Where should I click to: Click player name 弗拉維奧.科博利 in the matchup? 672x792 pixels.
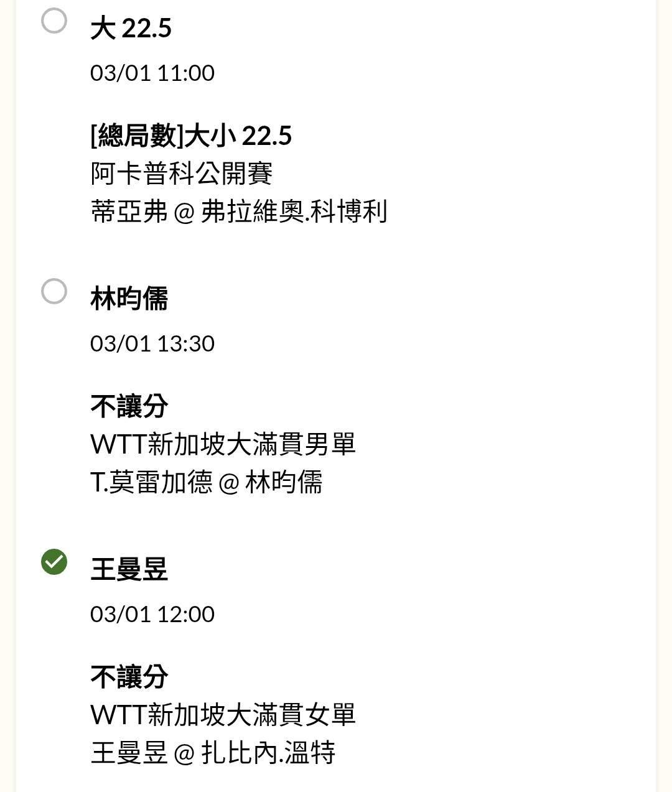point(294,212)
